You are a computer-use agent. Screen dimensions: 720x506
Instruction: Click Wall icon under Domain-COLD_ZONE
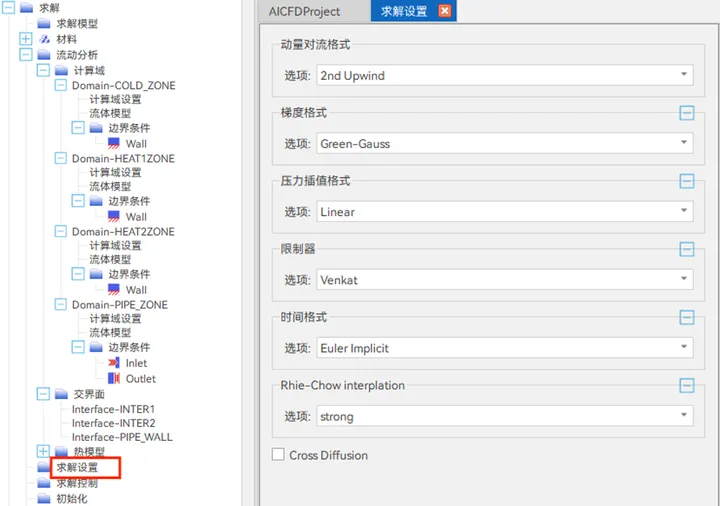click(x=114, y=143)
